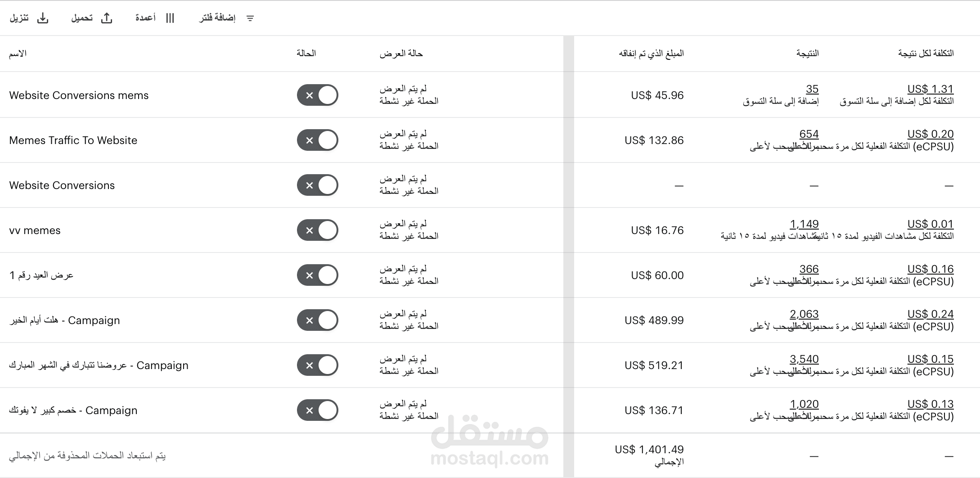The image size is (980, 478).
Task: Toggle the Website Conversions mems campaign switch
Action: (x=317, y=95)
